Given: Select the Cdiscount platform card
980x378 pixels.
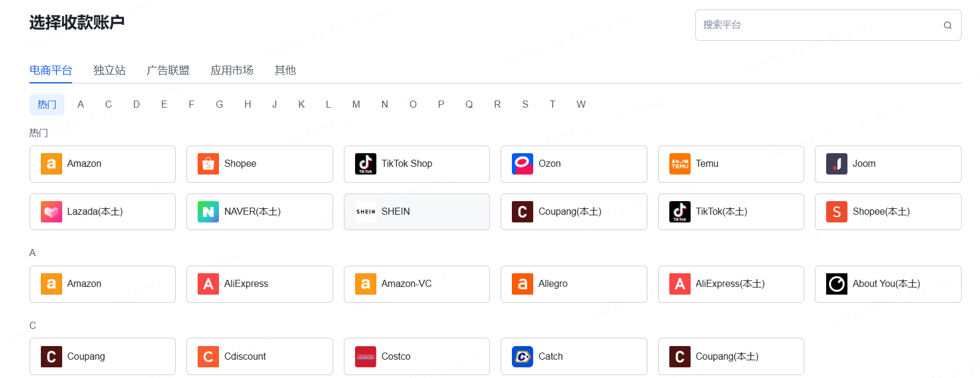Looking at the screenshot, I should pyautogui.click(x=259, y=357).
